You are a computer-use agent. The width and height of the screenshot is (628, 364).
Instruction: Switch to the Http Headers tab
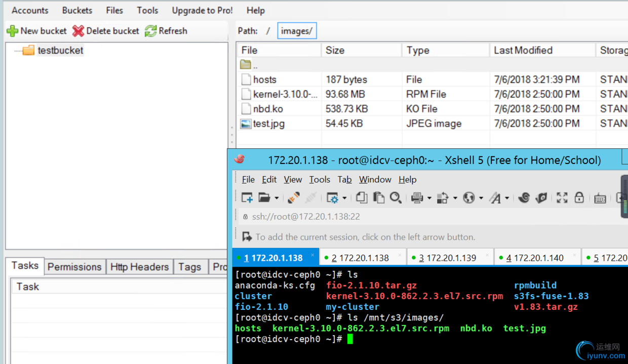(x=139, y=267)
